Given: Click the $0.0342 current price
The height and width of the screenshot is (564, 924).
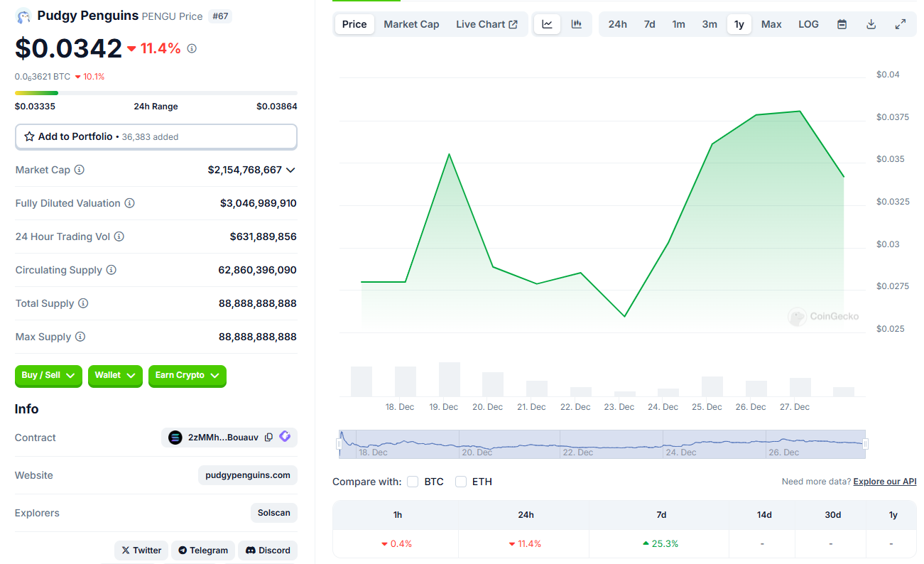Looking at the screenshot, I should click(x=69, y=48).
